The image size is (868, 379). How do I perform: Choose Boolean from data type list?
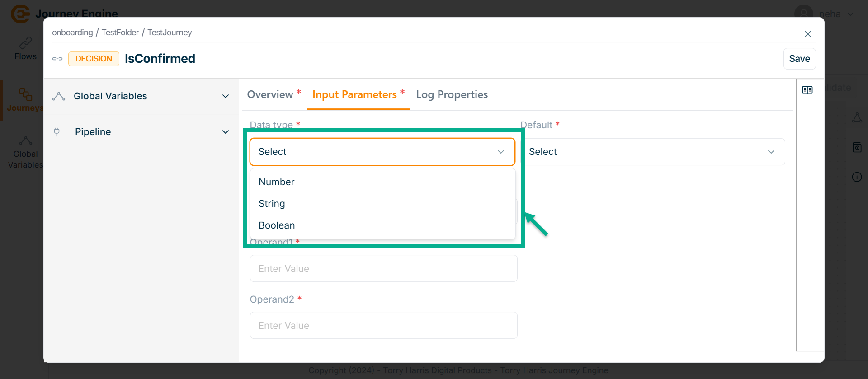tap(277, 225)
